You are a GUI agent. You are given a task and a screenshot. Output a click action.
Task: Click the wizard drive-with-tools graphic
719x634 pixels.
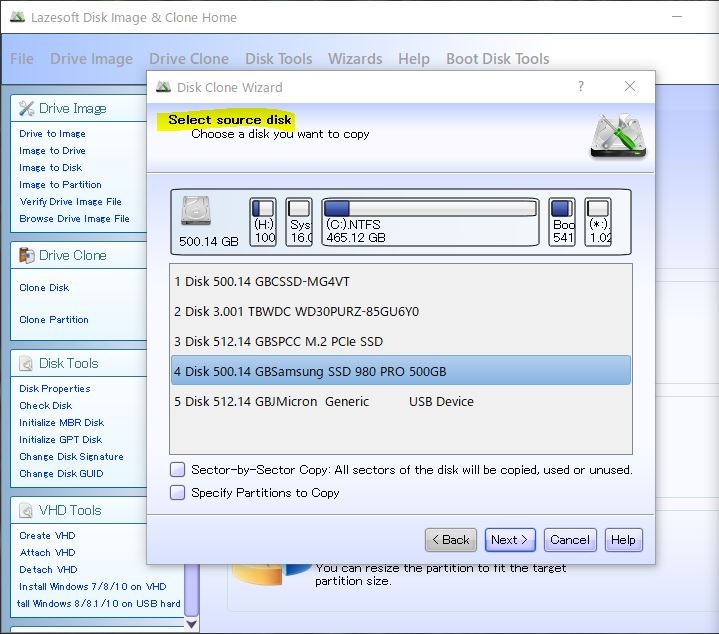click(x=619, y=136)
